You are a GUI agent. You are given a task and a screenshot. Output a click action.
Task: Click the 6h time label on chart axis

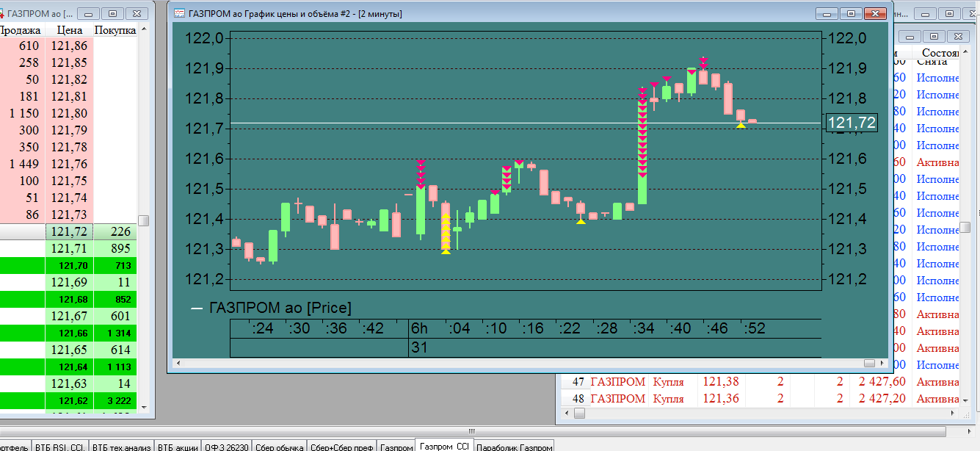419,328
